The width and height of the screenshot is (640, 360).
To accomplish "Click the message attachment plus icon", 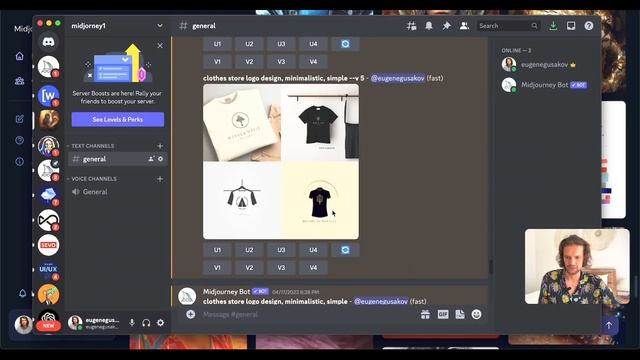I will 191,314.
